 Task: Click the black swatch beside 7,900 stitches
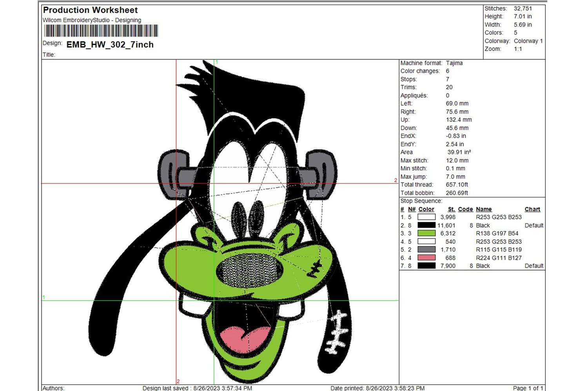pos(426,266)
